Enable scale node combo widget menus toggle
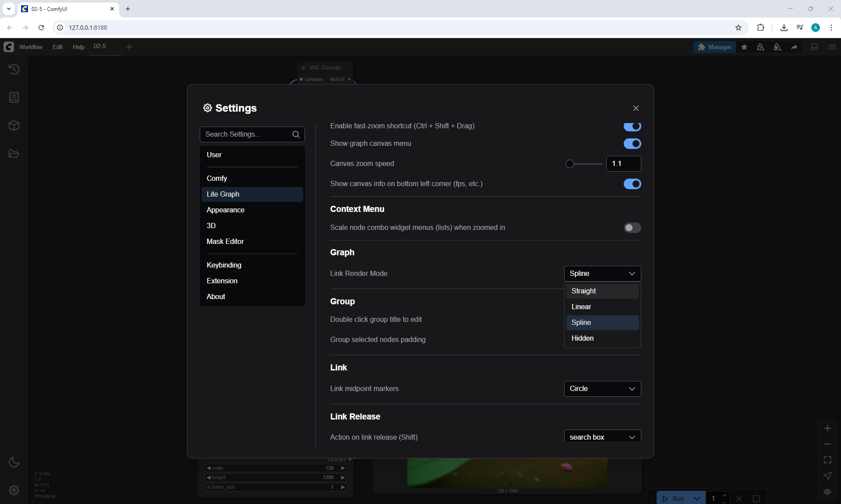This screenshot has height=504, width=841. tap(632, 228)
